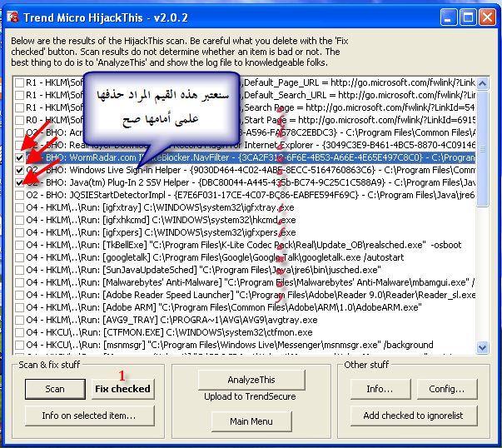
Task: Select the mbamgui.exe row text
Action: coord(251,282)
